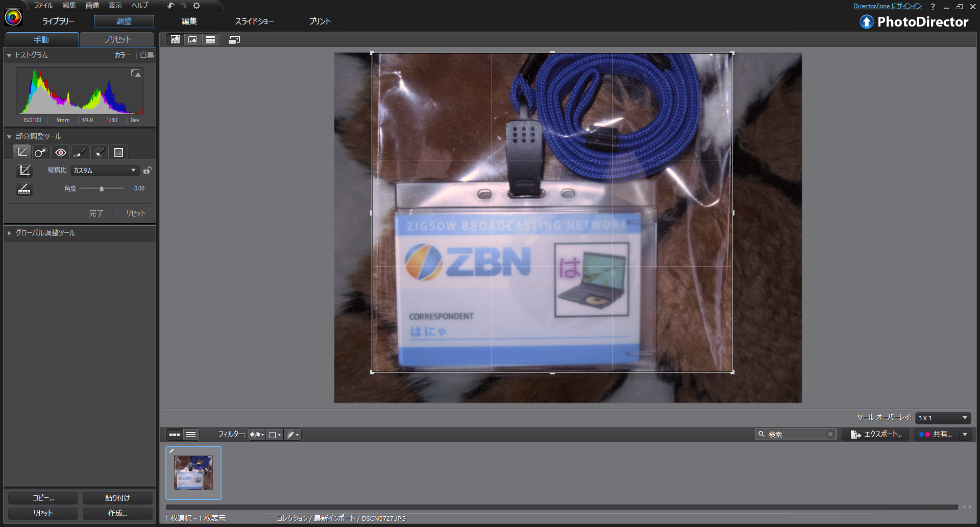Open preferences with the gear icon
Viewport: 980px width, 527px height.
pyautogui.click(x=197, y=6)
